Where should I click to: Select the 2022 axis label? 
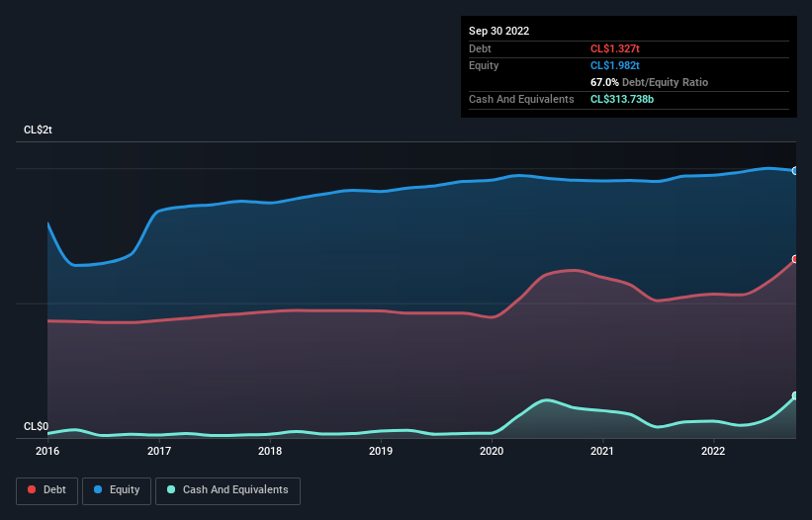pos(713,451)
